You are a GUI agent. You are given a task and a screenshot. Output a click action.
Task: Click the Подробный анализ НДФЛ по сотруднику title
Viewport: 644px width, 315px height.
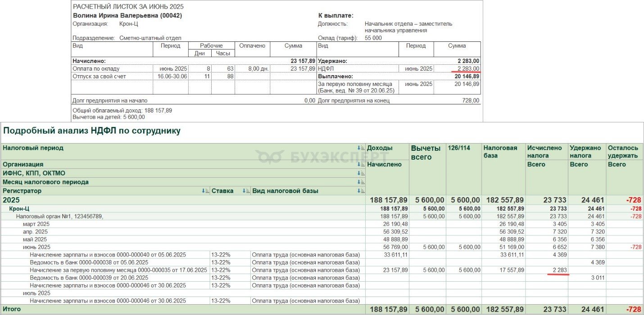click(92, 131)
